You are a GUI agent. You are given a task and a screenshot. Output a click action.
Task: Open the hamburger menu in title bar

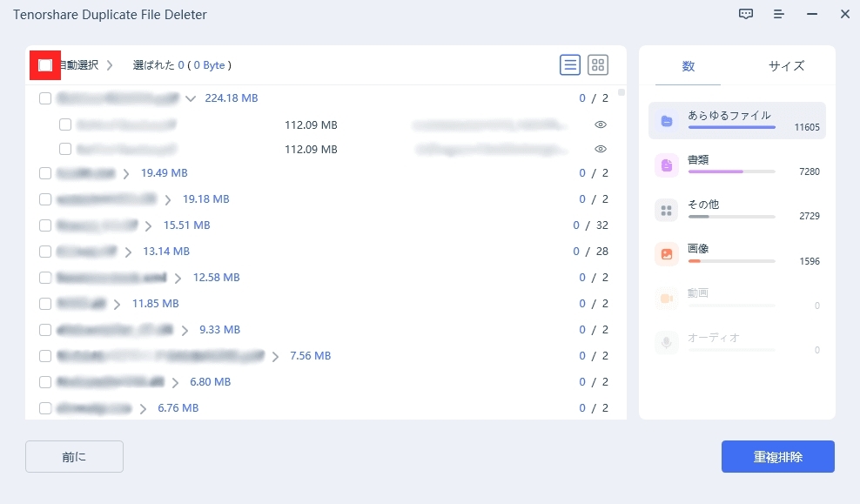click(778, 14)
